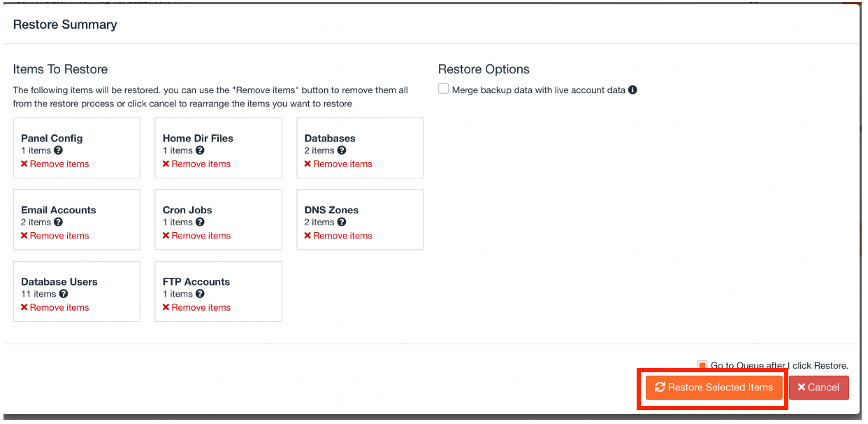Remove items from Home Dir Files

pyautogui.click(x=197, y=164)
